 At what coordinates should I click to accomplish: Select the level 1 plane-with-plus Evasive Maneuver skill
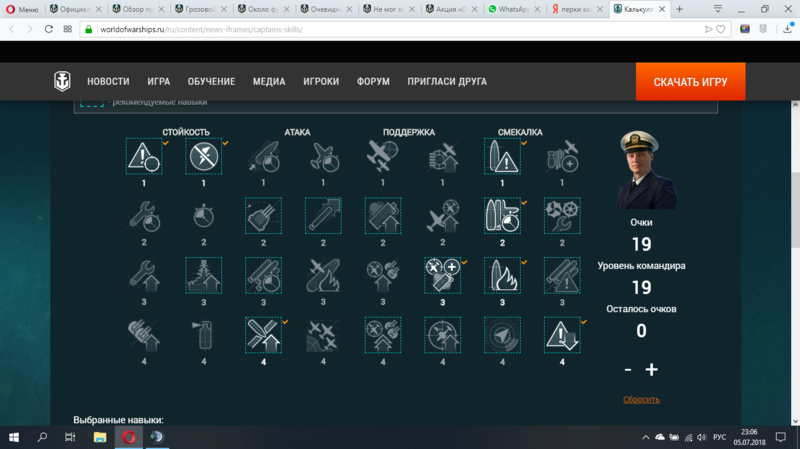pos(562,156)
